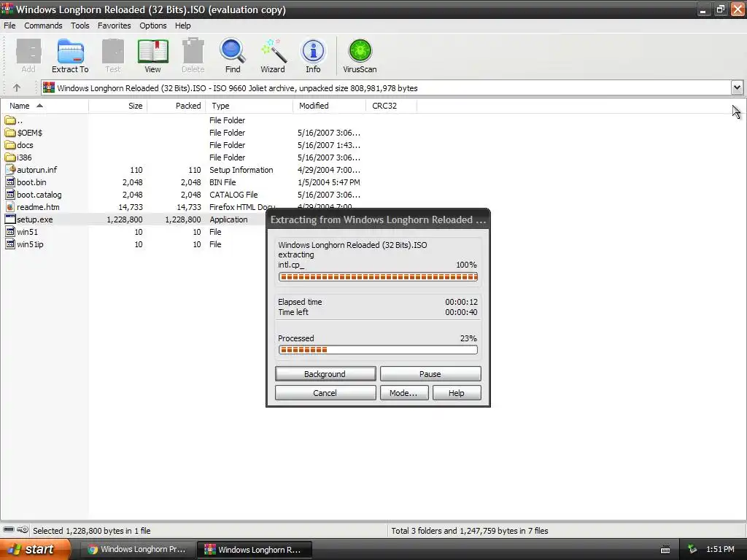Click the status bar drive icon
The image size is (747, 560).
click(x=9, y=529)
